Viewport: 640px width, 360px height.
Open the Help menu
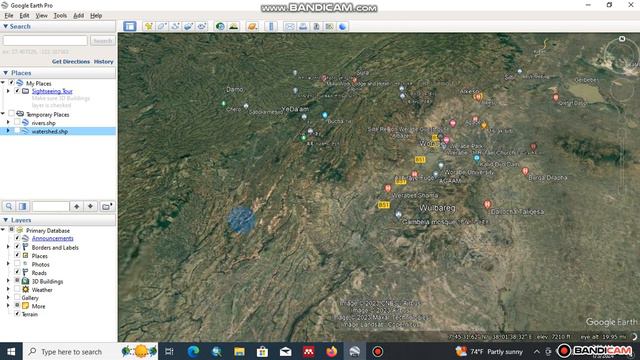[x=96, y=16]
